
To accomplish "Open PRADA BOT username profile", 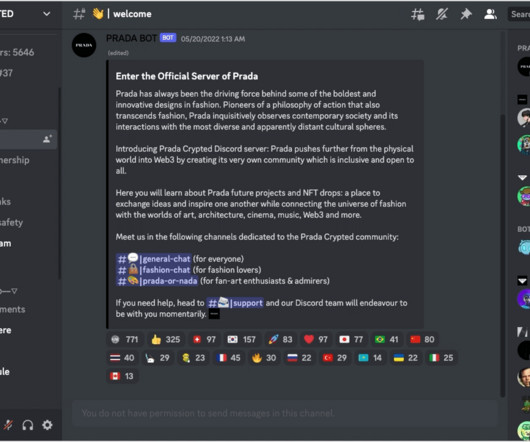I will (x=131, y=38).
